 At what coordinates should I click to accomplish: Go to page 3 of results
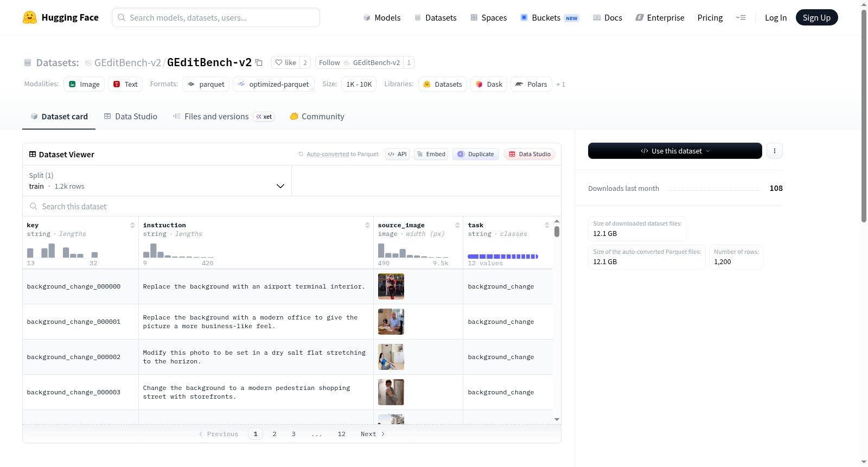(x=293, y=434)
